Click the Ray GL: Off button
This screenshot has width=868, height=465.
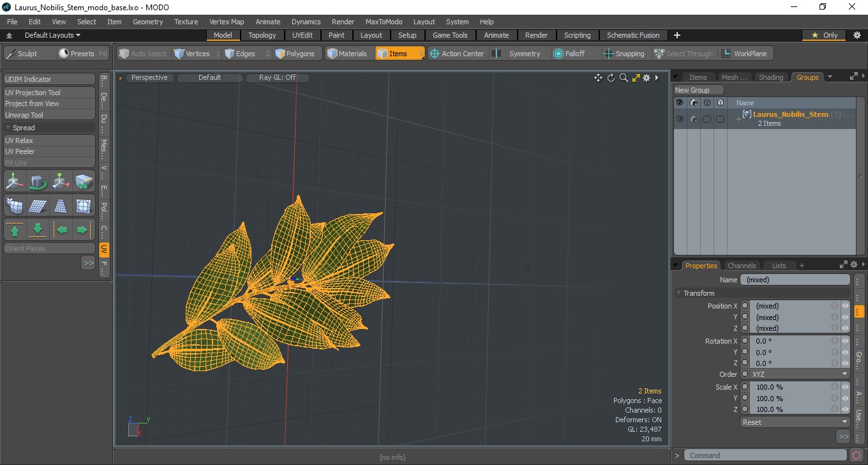pyautogui.click(x=277, y=78)
